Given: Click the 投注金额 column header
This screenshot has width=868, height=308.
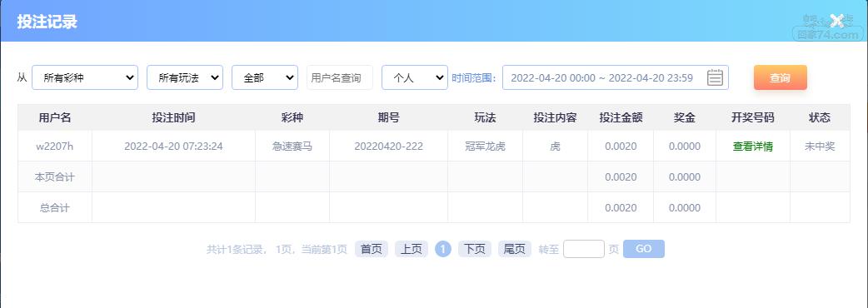Looking at the screenshot, I should pos(621,117).
